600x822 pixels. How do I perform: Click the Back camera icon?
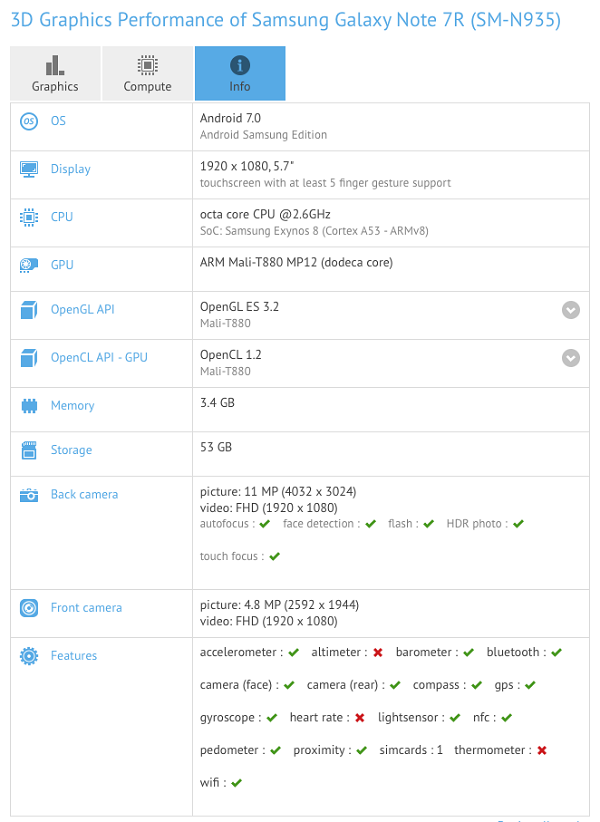[x=30, y=494]
